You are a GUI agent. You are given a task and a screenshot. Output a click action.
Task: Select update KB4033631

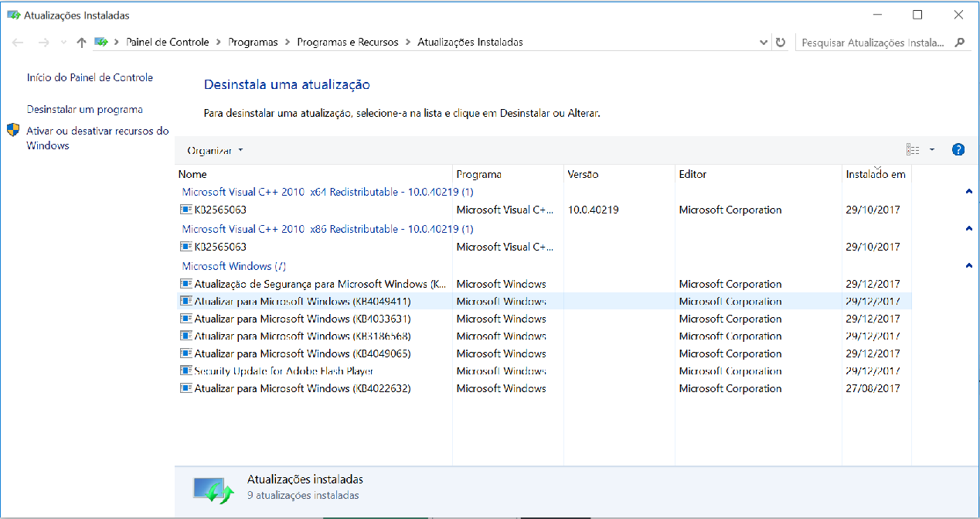544,319
